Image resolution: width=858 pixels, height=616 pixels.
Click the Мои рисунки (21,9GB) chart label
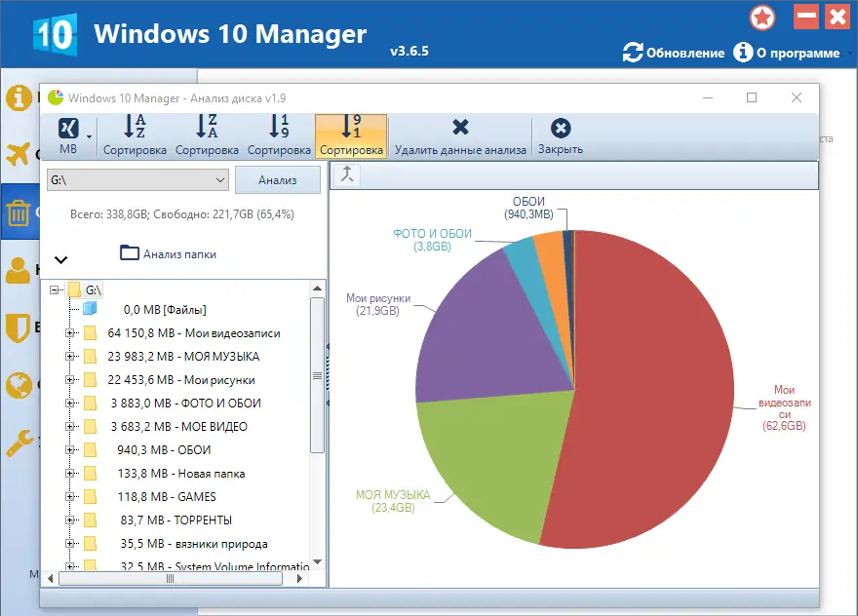coord(378,305)
